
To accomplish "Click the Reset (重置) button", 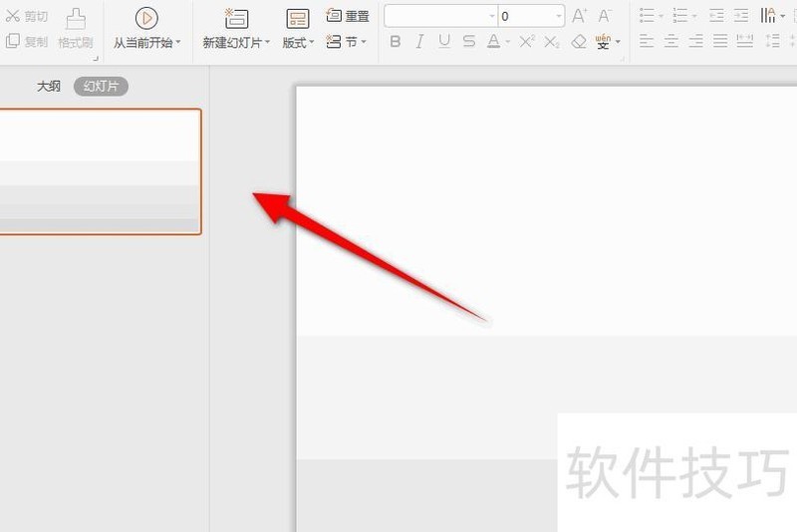I will coord(347,16).
